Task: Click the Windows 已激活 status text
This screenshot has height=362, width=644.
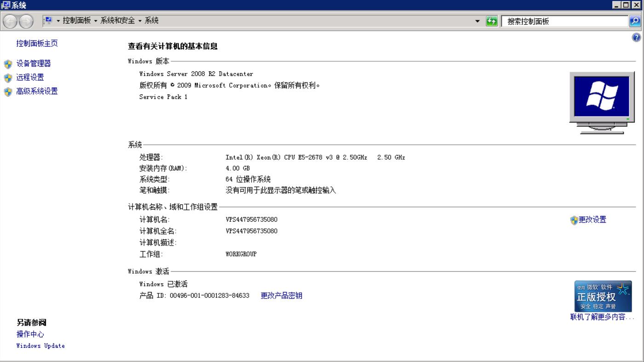Action: 163,284
